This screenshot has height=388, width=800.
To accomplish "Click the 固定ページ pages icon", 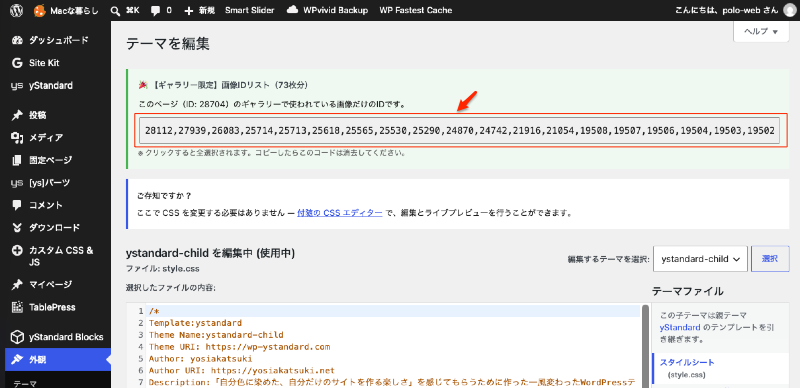I will click(17, 160).
